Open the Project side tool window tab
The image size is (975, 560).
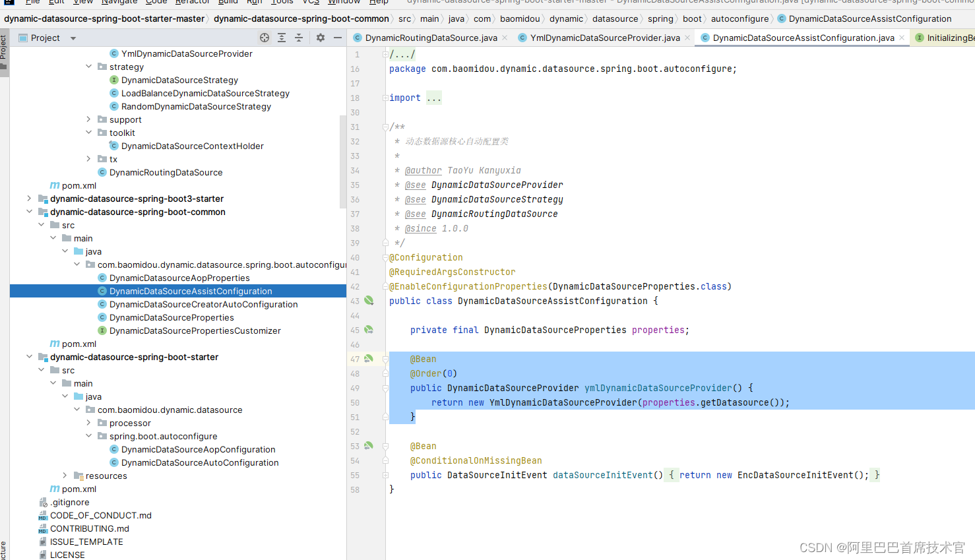(x=4, y=53)
